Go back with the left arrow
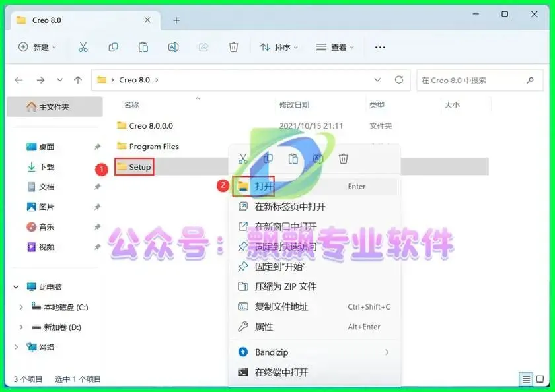This screenshot has width=555, height=392. (18, 81)
